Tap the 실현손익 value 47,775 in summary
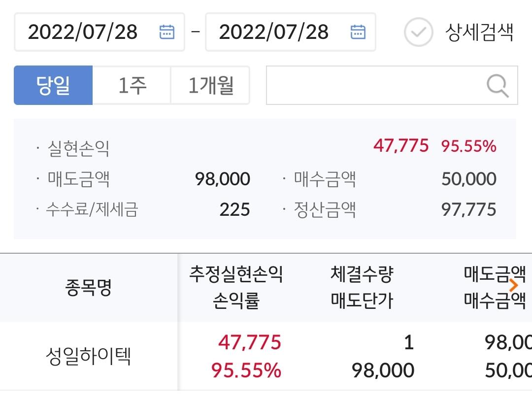532x401 pixels. (401, 146)
